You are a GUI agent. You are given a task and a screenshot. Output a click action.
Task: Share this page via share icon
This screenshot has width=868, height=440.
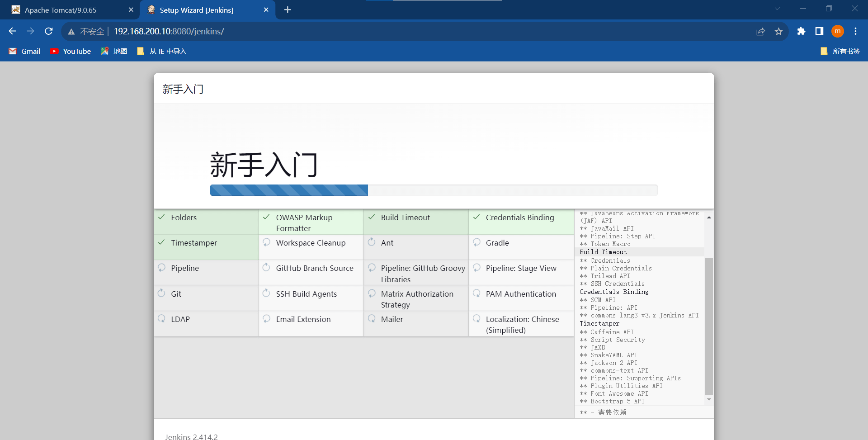(x=761, y=31)
